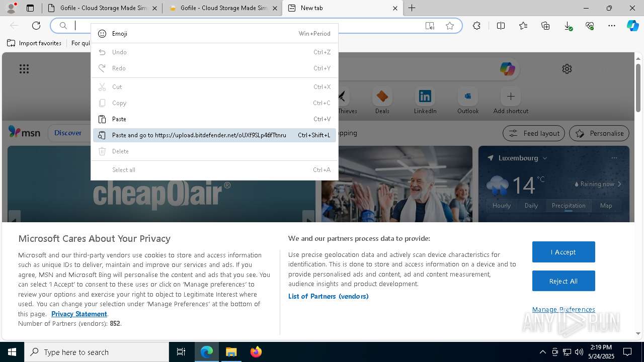
Task: Click Import favorites in bookmarks bar
Action: [34, 43]
